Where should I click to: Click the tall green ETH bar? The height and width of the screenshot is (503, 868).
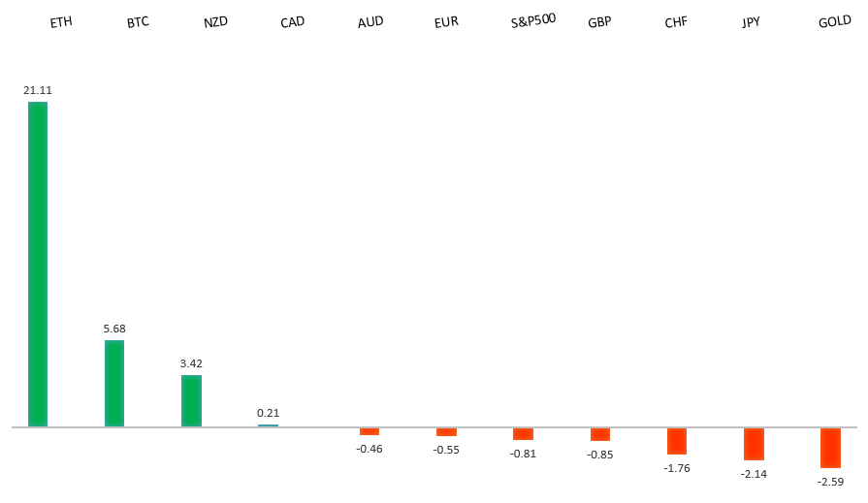(x=38, y=264)
